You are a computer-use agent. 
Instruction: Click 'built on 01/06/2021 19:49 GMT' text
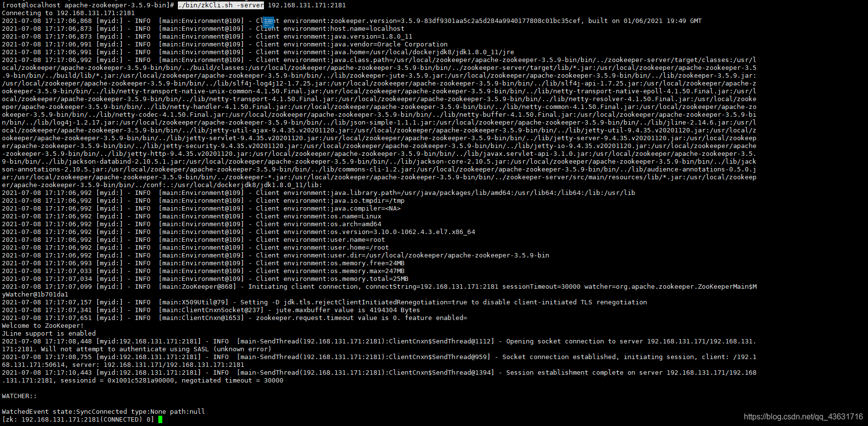pos(645,21)
